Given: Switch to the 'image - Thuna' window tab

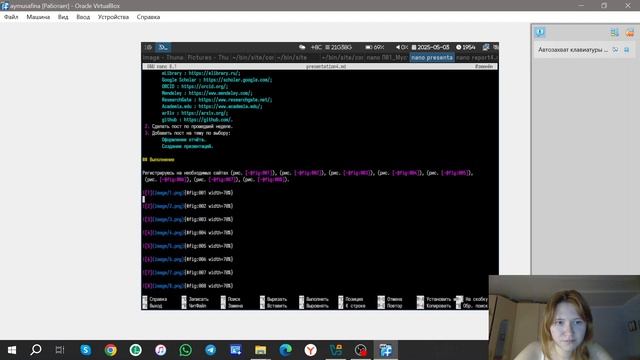Looking at the screenshot, I should 163,58.
